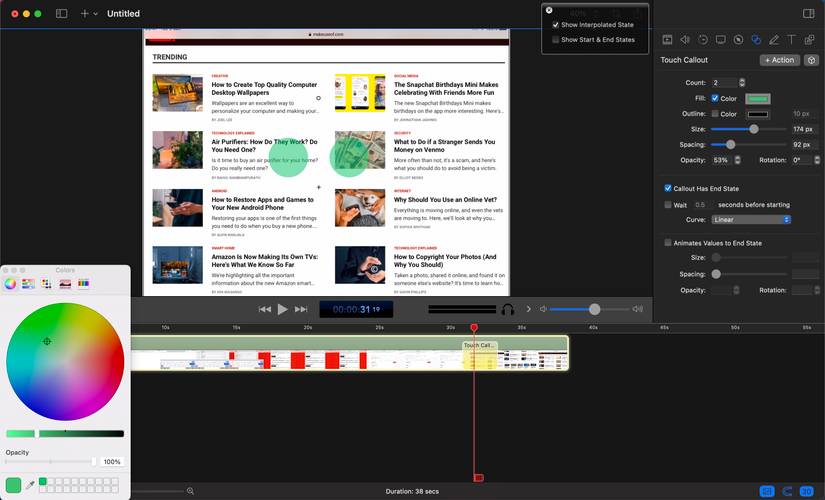
Task: Adjust the Size slider handle
Action: (754, 129)
